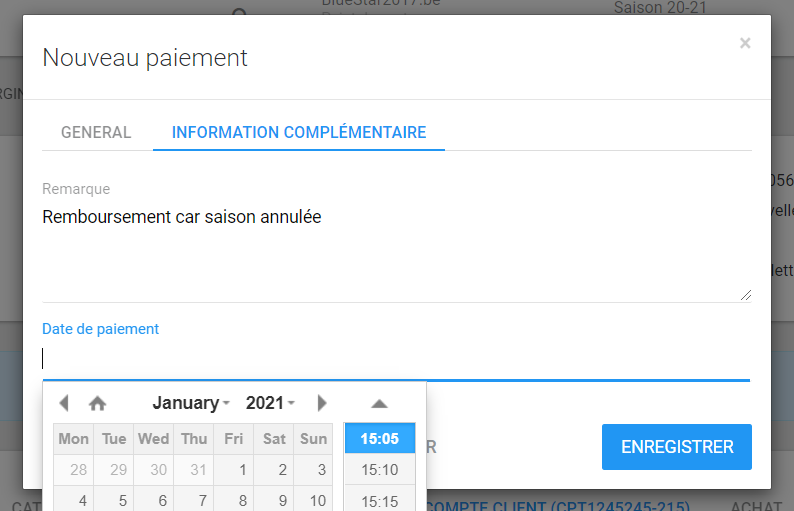Open the January month dropdown
Image resolution: width=794 pixels, height=511 pixels.
click(191, 403)
